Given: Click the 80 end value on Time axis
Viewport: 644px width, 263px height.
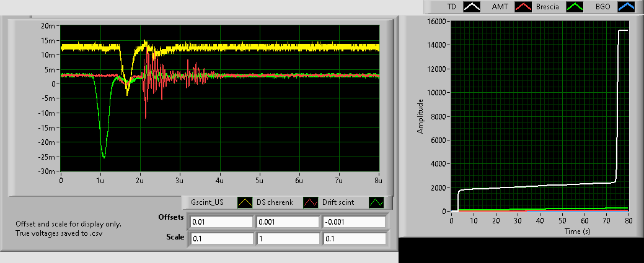Looking at the screenshot, I should (x=628, y=220).
